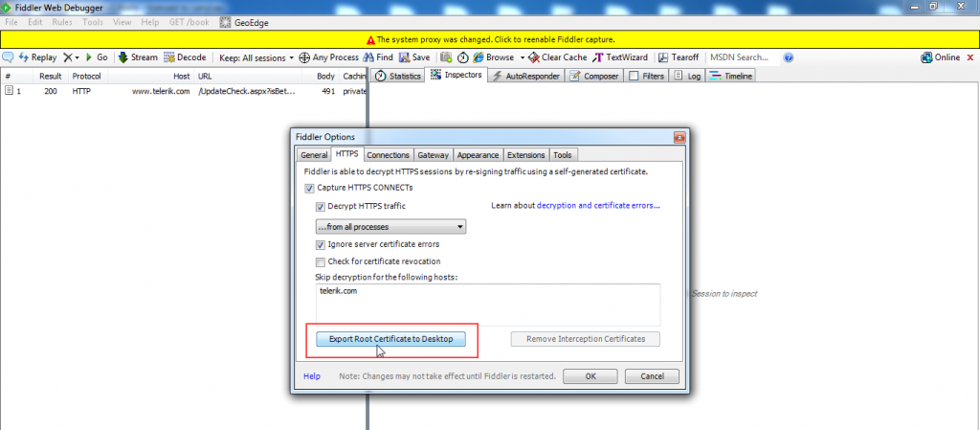The image size is (980, 430).
Task: Open the Edit menu
Action: tap(35, 22)
